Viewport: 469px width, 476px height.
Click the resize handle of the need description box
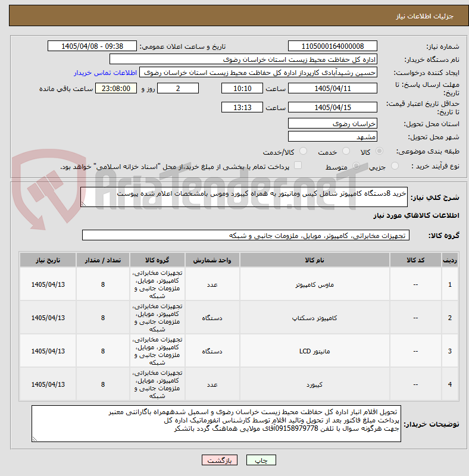83,204
